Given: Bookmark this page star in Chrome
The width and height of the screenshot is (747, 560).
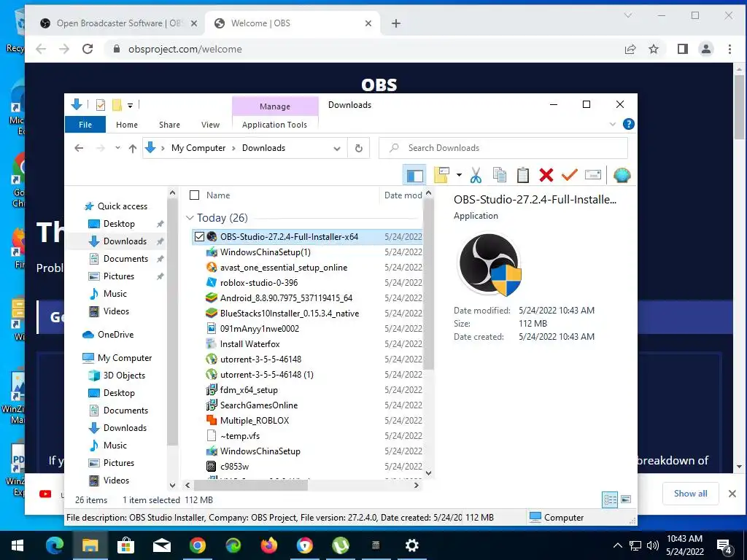Looking at the screenshot, I should (x=654, y=49).
